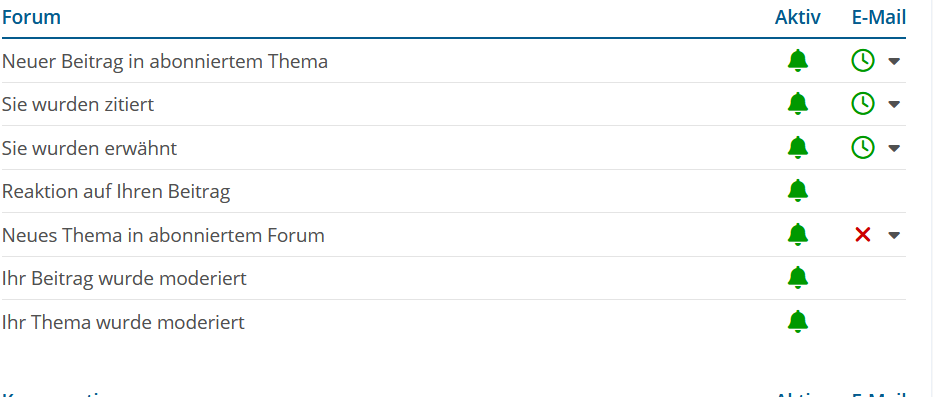Click bell icon for 'Ihr Thema wurde moderiert'
933x397 pixels.
[x=798, y=322]
